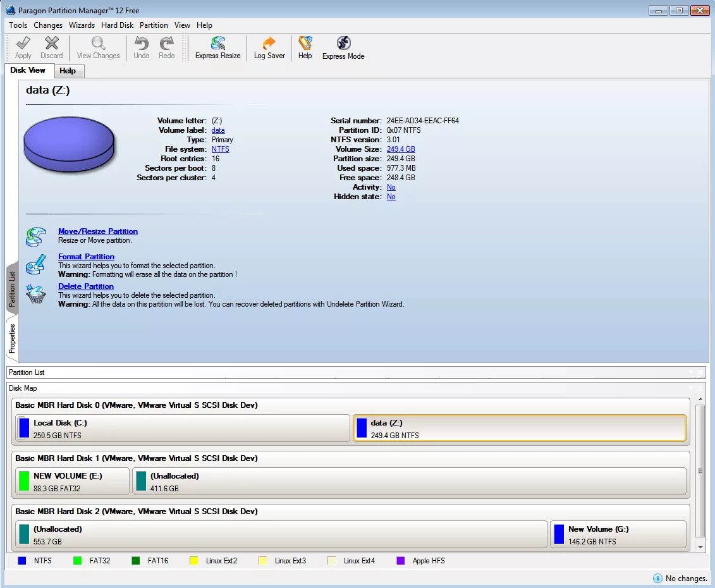The height and width of the screenshot is (588, 715).
Task: Click Used space 977.3 MB value
Action: pyautogui.click(x=401, y=168)
